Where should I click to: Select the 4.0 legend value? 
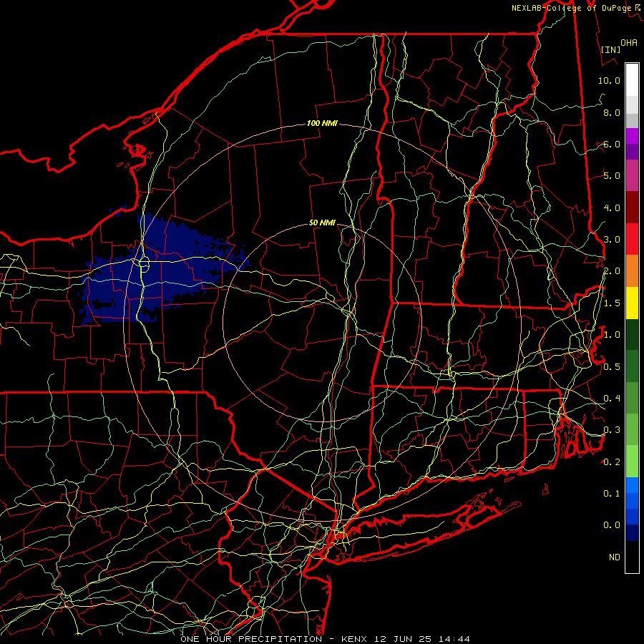pos(612,208)
